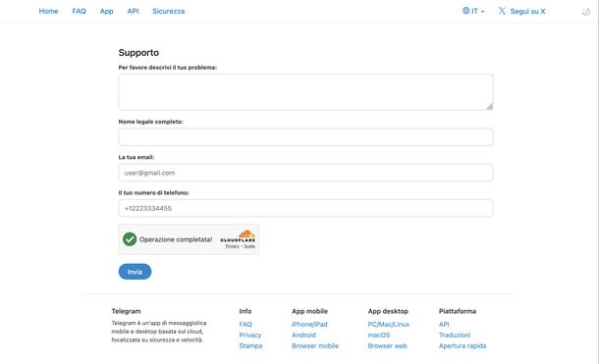Open the Privacy link in footer Info column
This screenshot has width=599, height=364.
tap(250, 335)
